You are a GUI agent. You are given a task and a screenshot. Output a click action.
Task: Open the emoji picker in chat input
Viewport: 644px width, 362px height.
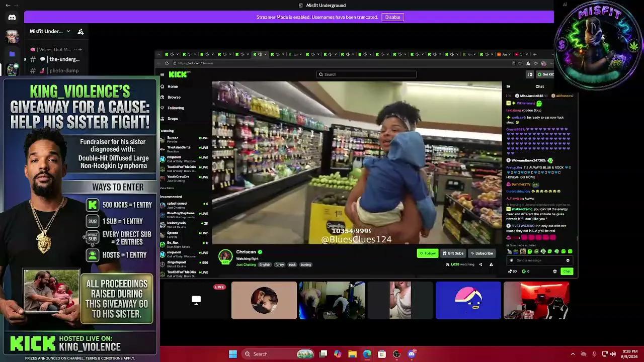coord(568,260)
